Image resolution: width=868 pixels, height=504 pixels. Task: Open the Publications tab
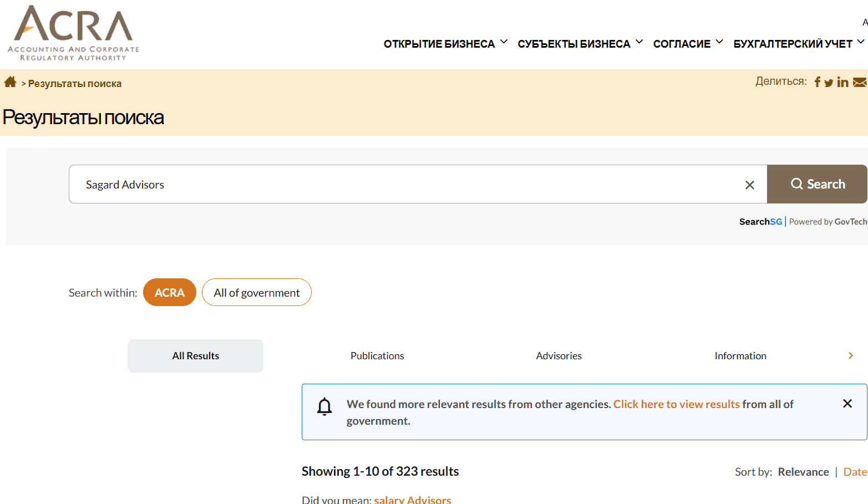pos(377,356)
